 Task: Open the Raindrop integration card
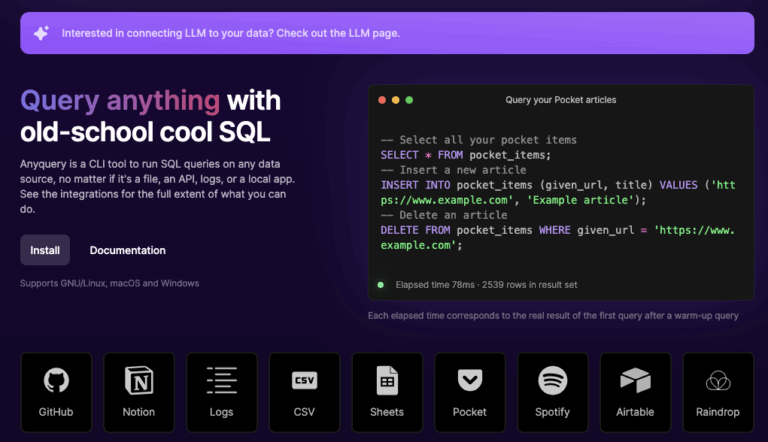coord(718,392)
